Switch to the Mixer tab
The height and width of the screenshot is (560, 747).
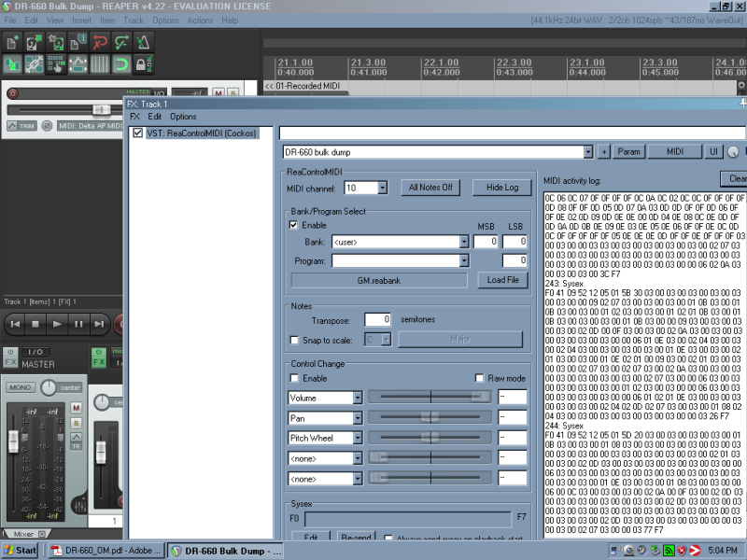point(27,534)
